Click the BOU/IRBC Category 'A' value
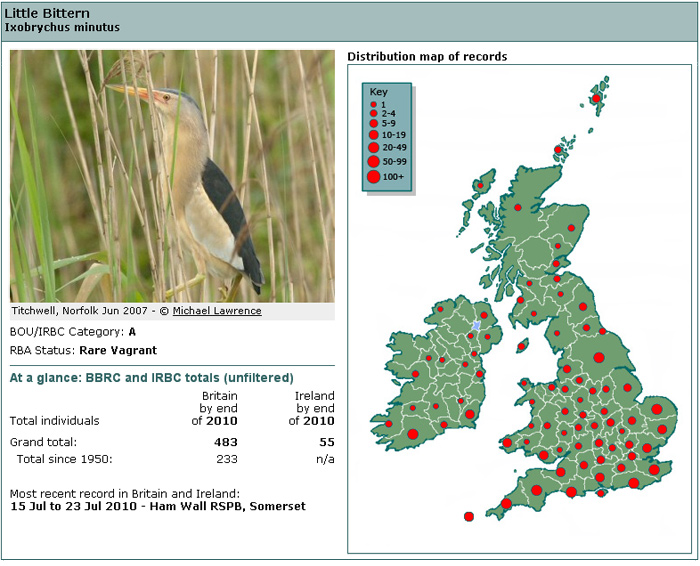Viewport: 700px width, 566px height. pos(132,332)
